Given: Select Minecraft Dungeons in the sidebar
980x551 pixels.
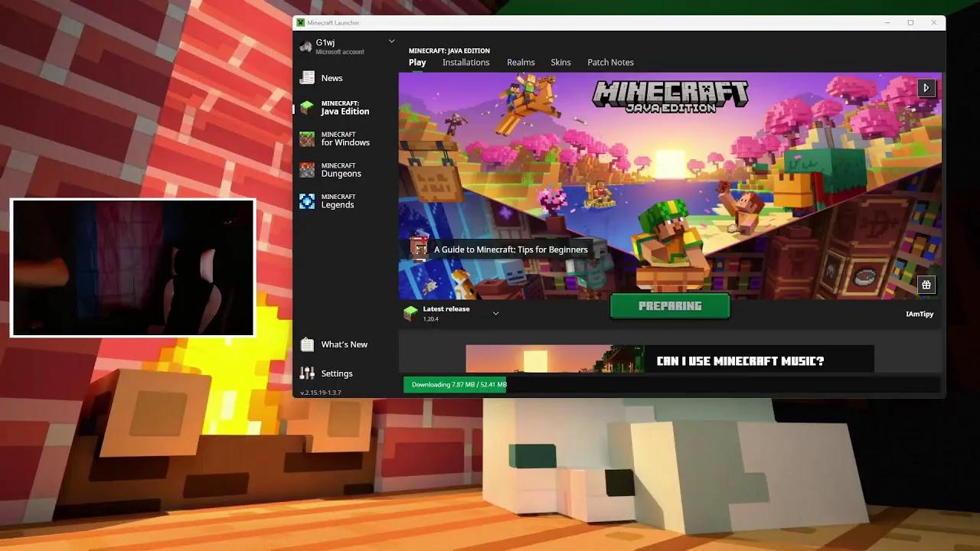Looking at the screenshot, I should pyautogui.click(x=341, y=169).
